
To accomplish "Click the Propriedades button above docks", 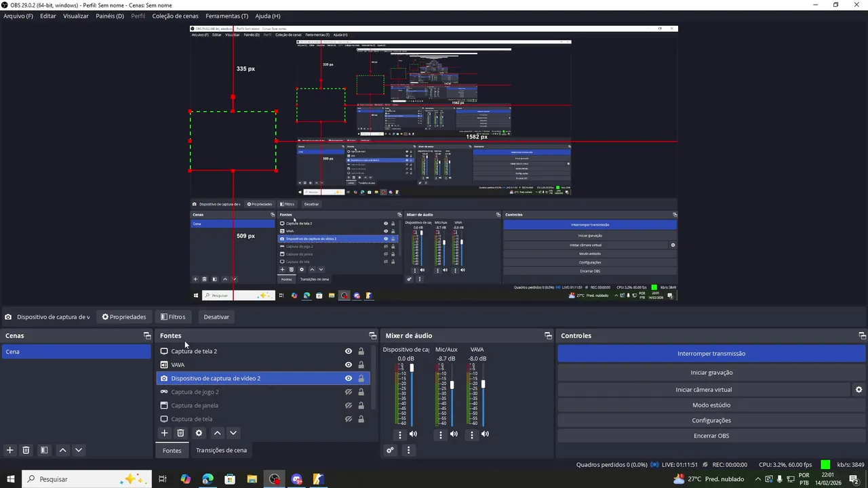I will click(x=124, y=317).
